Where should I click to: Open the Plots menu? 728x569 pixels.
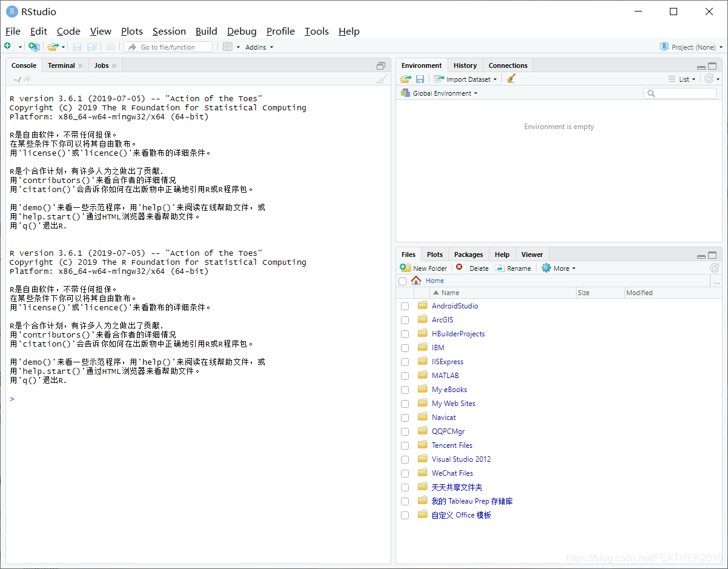pos(131,32)
